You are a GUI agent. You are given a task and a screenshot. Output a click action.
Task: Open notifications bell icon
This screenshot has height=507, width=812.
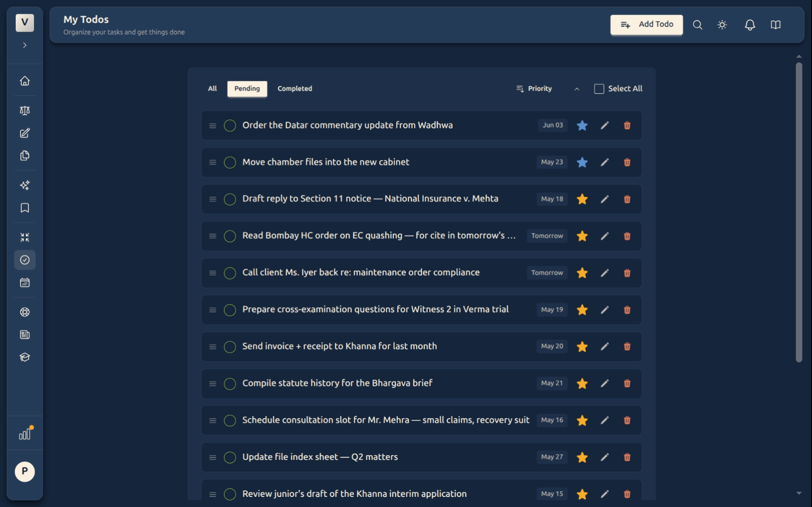pos(750,25)
